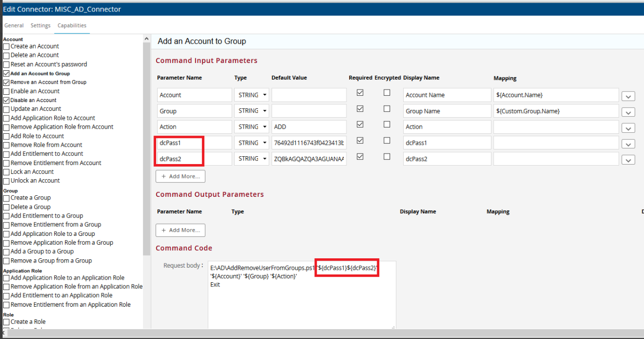The image size is (644, 339).
Task: Open mapping chevron for dcPass1 row
Action: pyautogui.click(x=628, y=144)
